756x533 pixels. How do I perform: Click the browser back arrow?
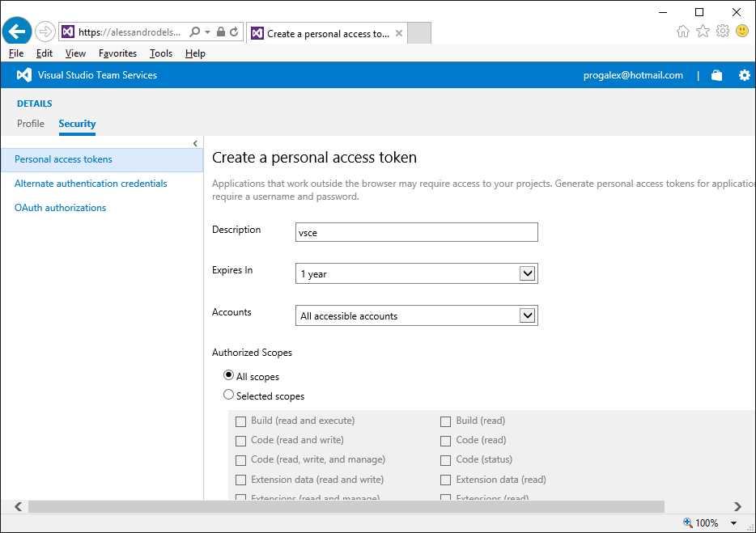coord(17,31)
